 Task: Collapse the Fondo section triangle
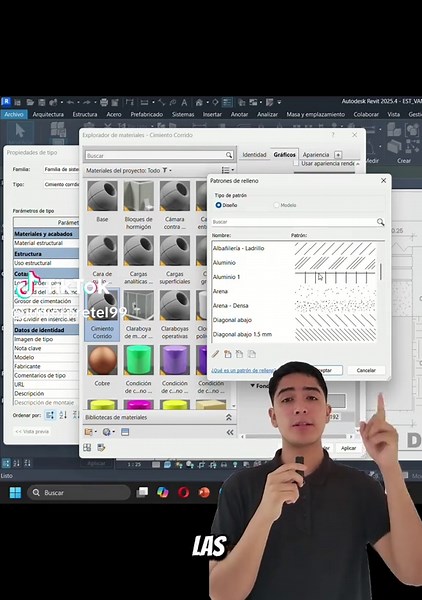(x=253, y=385)
